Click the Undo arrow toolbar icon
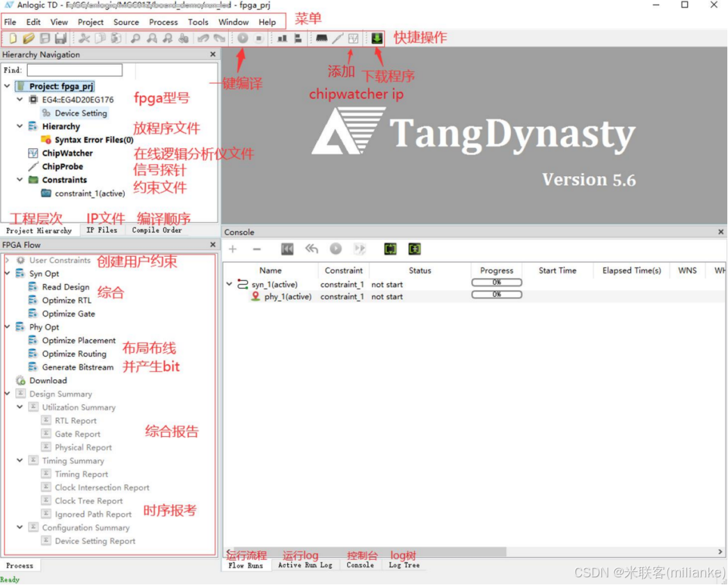 coord(203,38)
